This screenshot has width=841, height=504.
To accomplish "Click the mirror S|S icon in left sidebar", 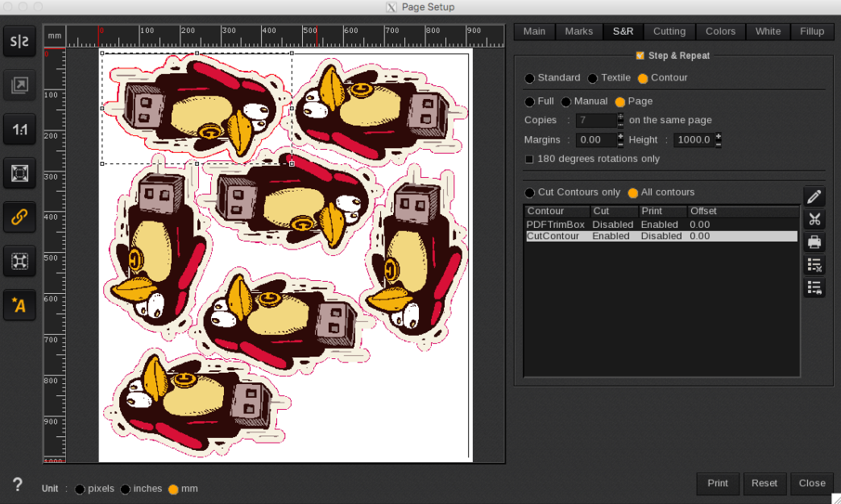I will pyautogui.click(x=19, y=43).
